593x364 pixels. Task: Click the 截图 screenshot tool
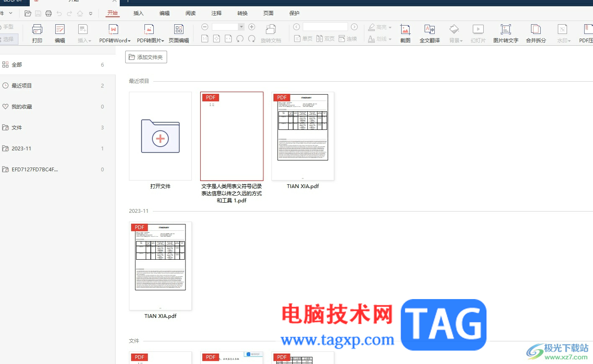pos(405,34)
